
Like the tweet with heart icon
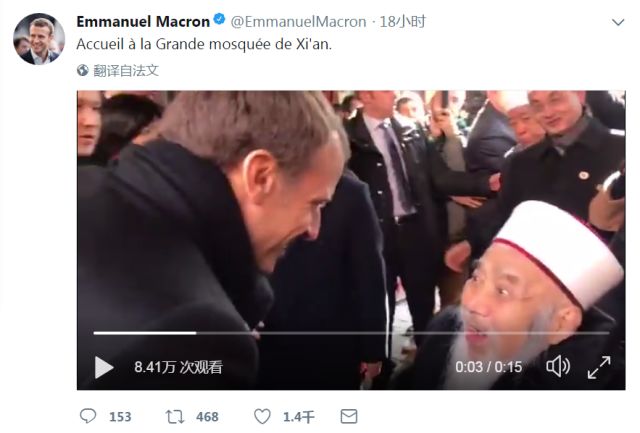[262, 416]
